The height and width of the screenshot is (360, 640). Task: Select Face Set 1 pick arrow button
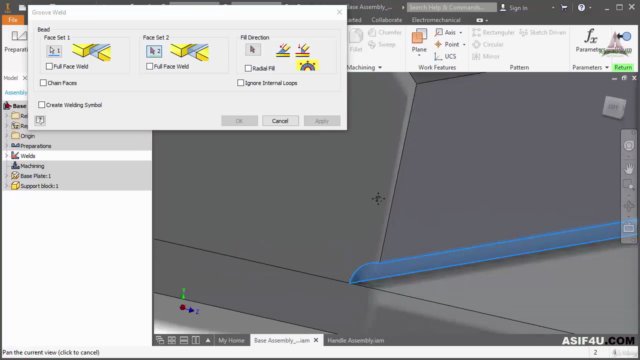54,51
